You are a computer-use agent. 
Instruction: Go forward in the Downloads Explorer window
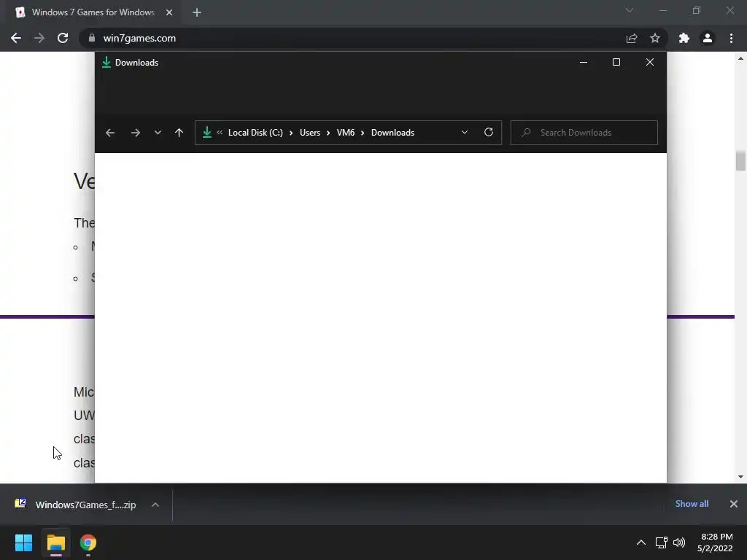[135, 133]
